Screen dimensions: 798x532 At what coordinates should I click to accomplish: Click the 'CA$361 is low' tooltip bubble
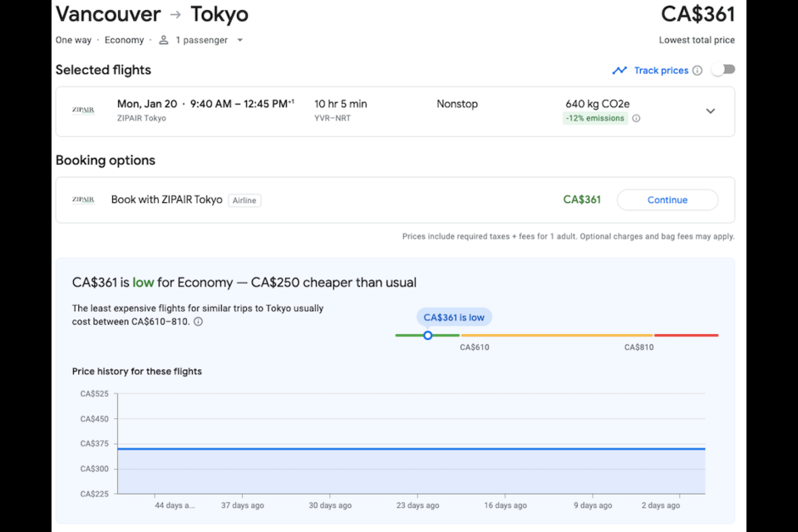coord(454,318)
